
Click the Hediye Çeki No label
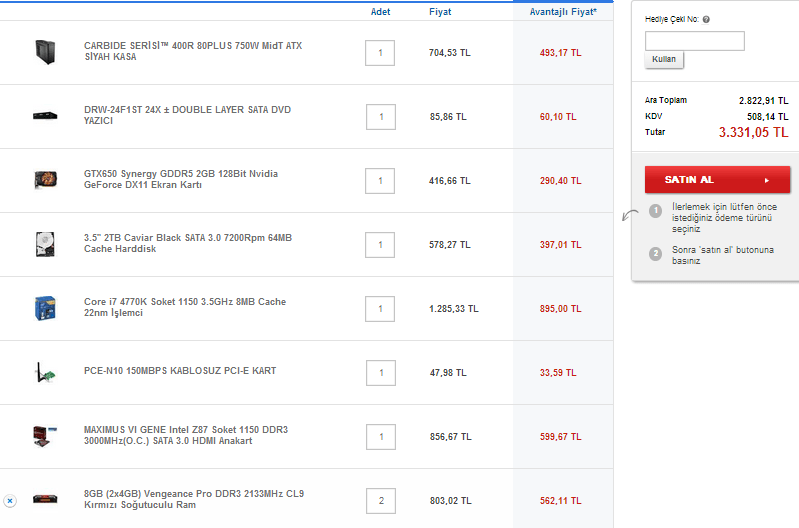click(672, 19)
